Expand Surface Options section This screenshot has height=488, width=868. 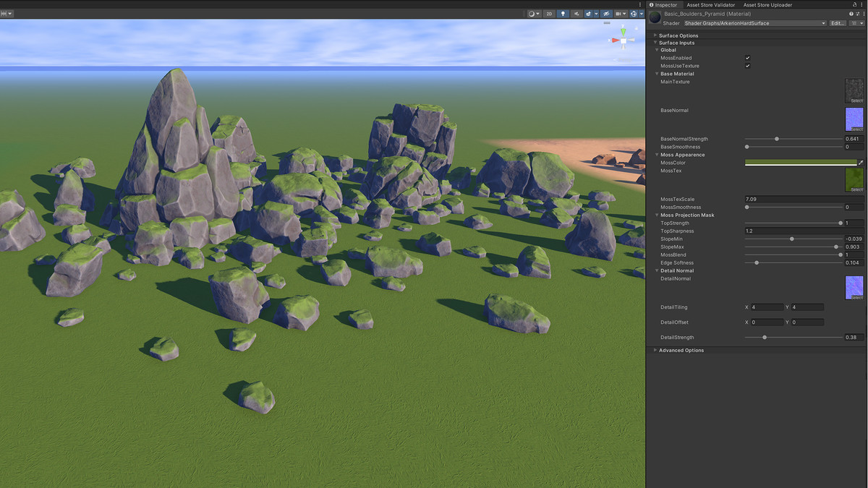pos(655,35)
